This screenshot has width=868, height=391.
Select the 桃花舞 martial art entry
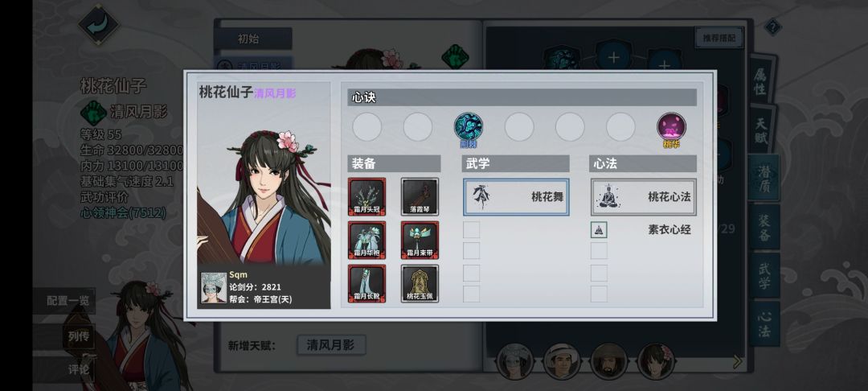pyautogui.click(x=516, y=196)
